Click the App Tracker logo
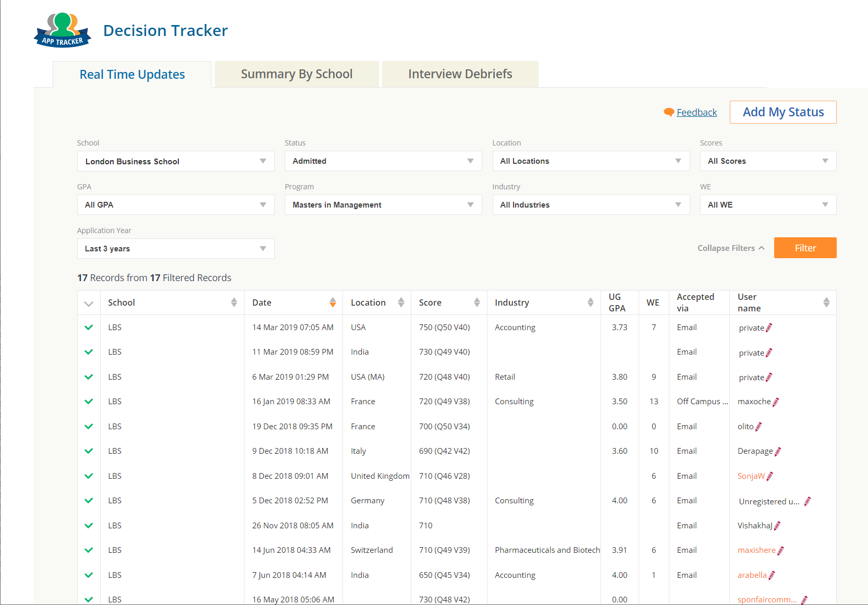 [x=63, y=30]
